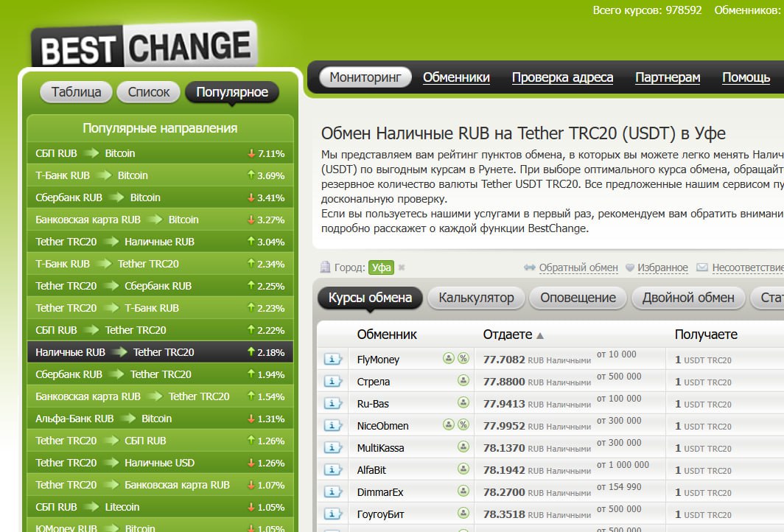Click the person verification icon next to AlfaBit
The height and width of the screenshot is (532, 784).
[x=463, y=469]
